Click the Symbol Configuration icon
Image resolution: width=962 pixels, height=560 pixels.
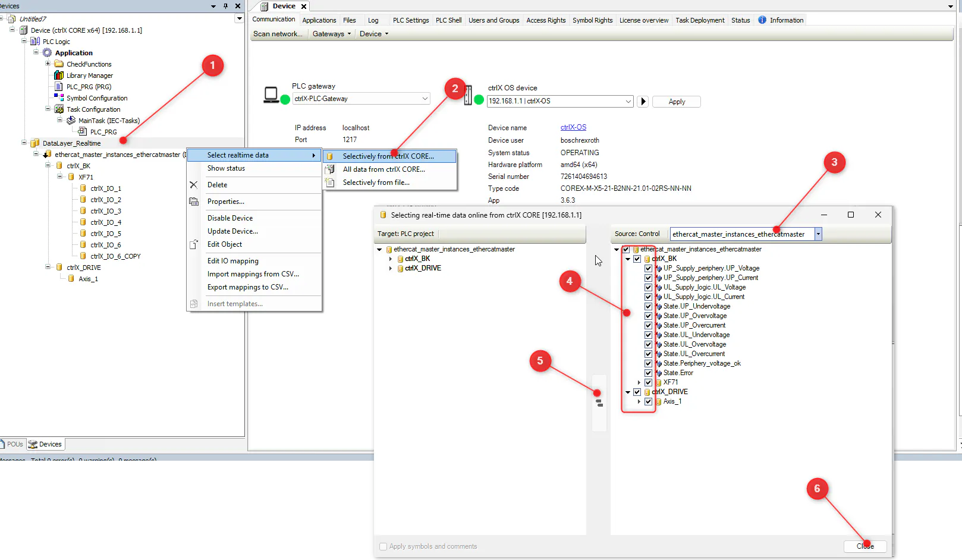point(59,97)
